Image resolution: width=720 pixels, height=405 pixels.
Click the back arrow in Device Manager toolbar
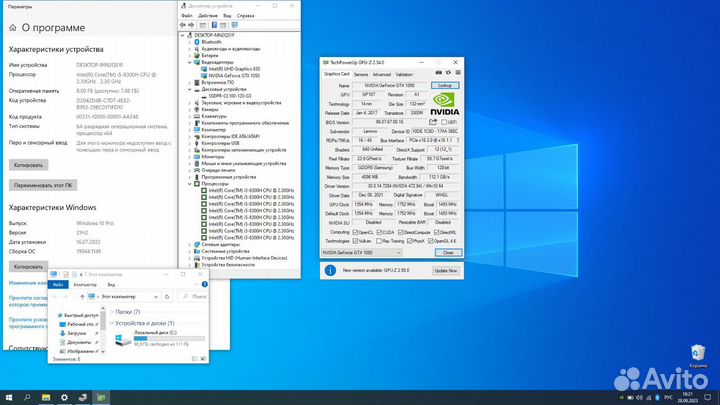pos(183,25)
